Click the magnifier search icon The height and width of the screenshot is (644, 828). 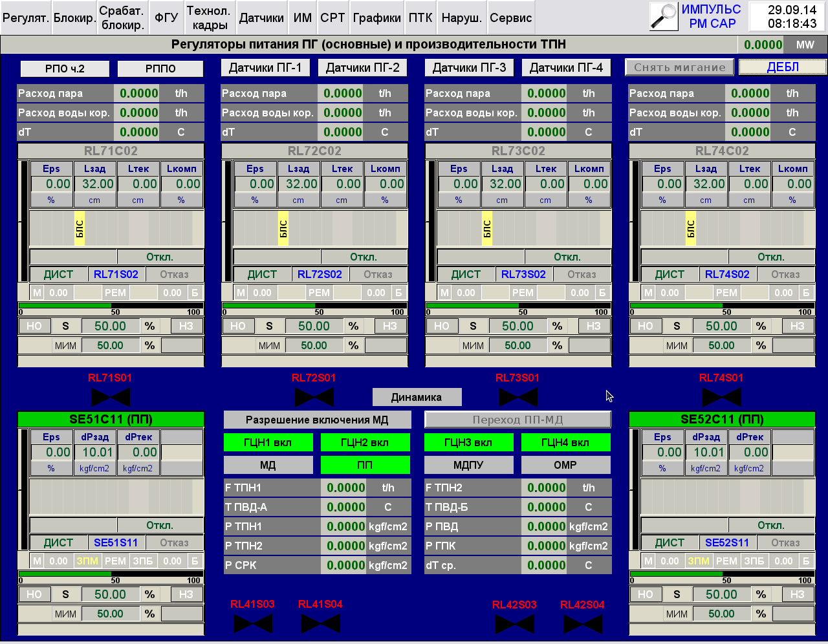click(663, 17)
